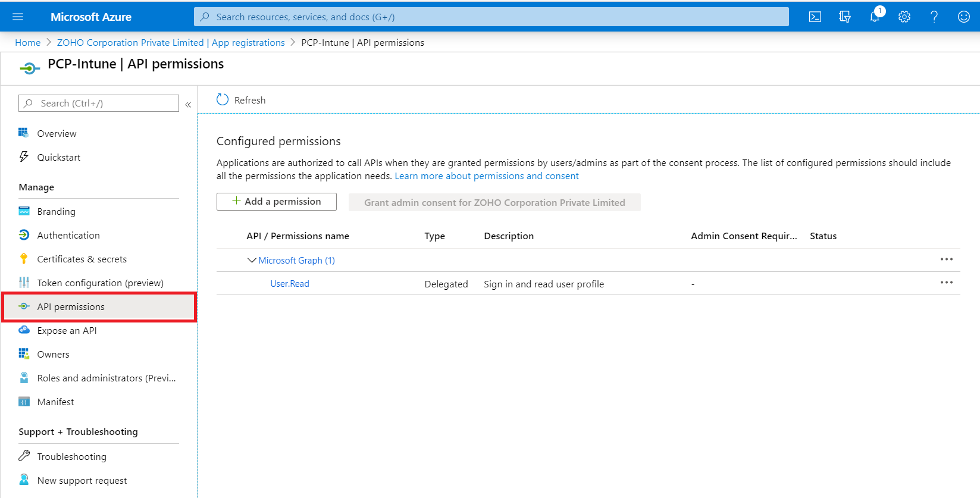The height and width of the screenshot is (498, 980).
Task: Click the Token configuration bars icon
Action: 24,282
